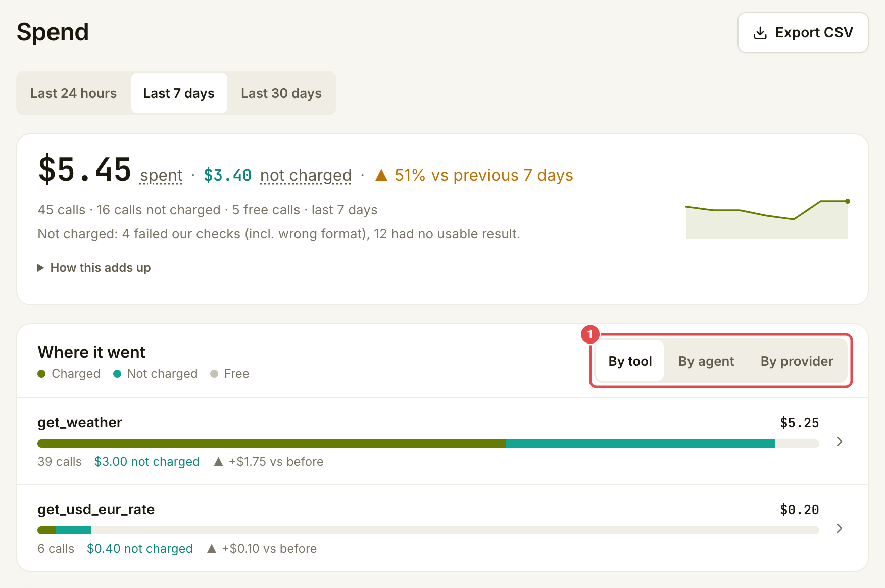Click the $0.20 amount for get_usd_eur_rate
The width and height of the screenshot is (885, 588).
[x=800, y=510]
